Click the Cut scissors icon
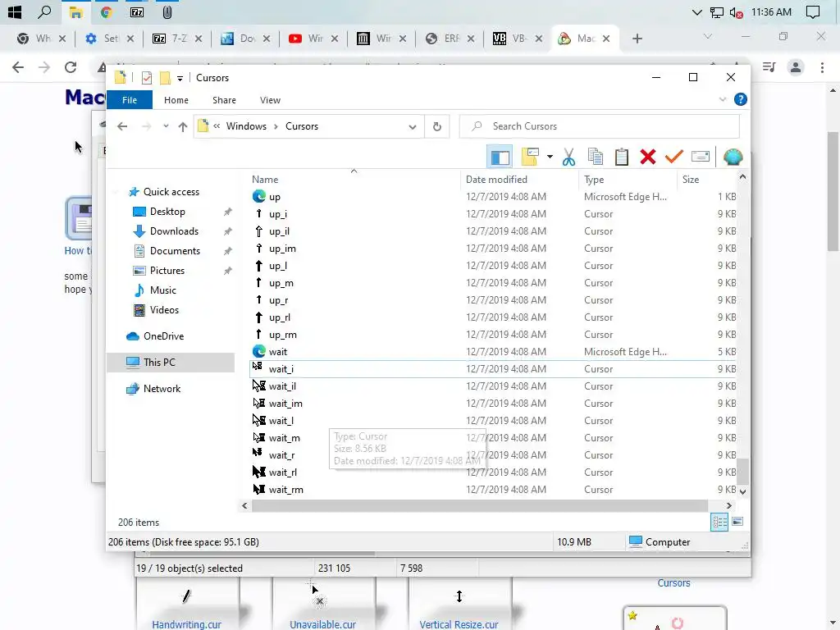Screen dimensions: 840x630 point(569,157)
